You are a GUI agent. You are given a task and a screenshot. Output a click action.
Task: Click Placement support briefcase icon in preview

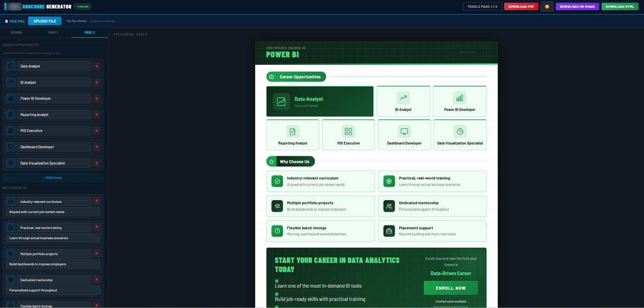tap(389, 231)
